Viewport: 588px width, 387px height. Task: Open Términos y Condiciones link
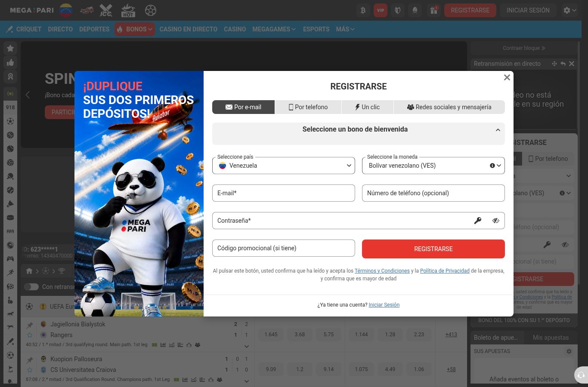coord(382,271)
